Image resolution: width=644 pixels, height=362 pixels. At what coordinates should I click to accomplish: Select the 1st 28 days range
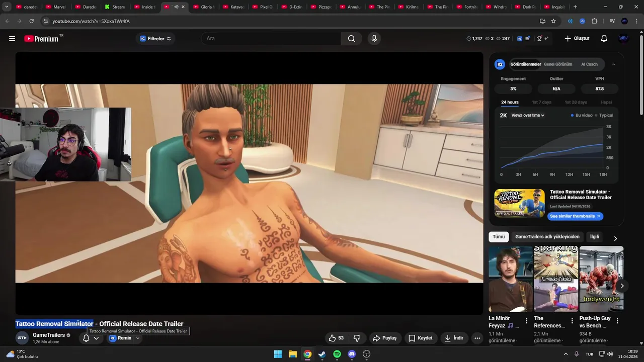tap(576, 103)
